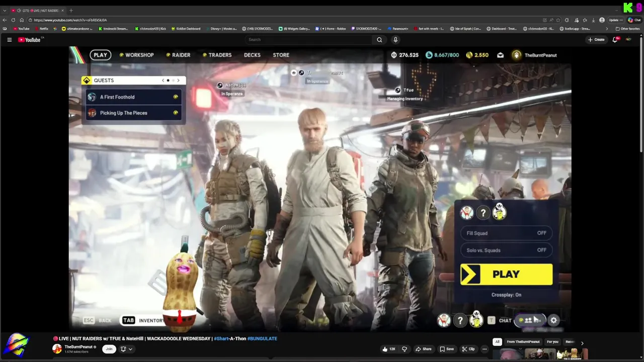Select the question-mark empty squad slot in play panel
Viewport: 644px width, 362px height.
[x=483, y=213]
